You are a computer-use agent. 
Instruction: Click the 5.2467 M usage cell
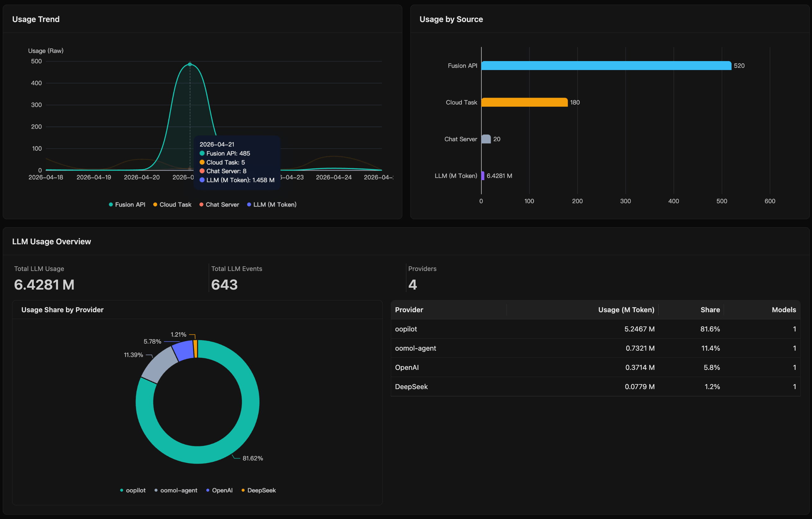(639, 329)
